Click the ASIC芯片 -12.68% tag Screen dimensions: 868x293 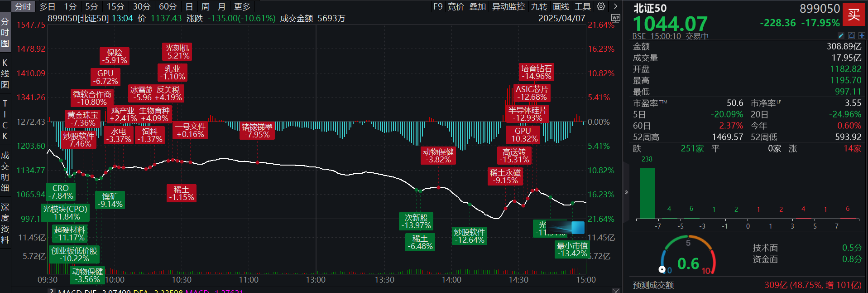pyautogui.click(x=532, y=93)
